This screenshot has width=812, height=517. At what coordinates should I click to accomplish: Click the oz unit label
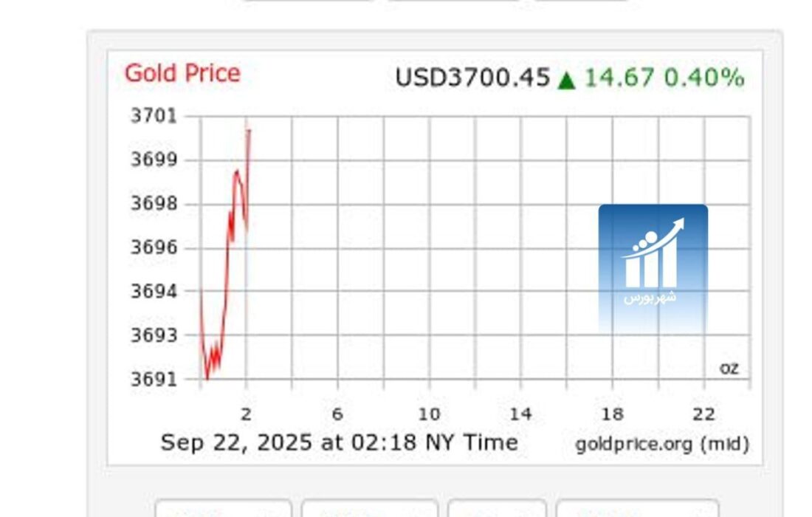point(729,368)
